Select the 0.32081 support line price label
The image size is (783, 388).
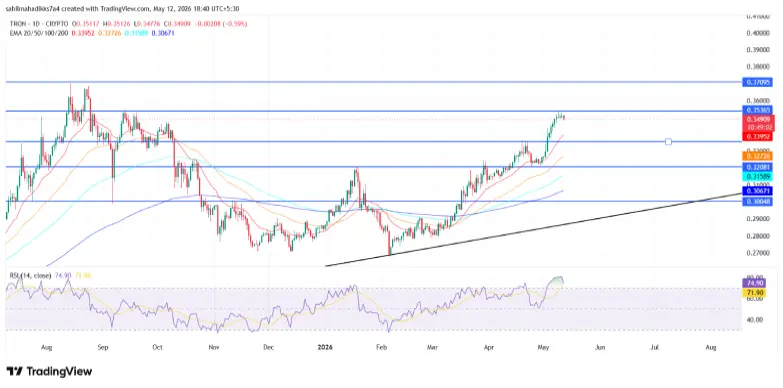(x=758, y=167)
